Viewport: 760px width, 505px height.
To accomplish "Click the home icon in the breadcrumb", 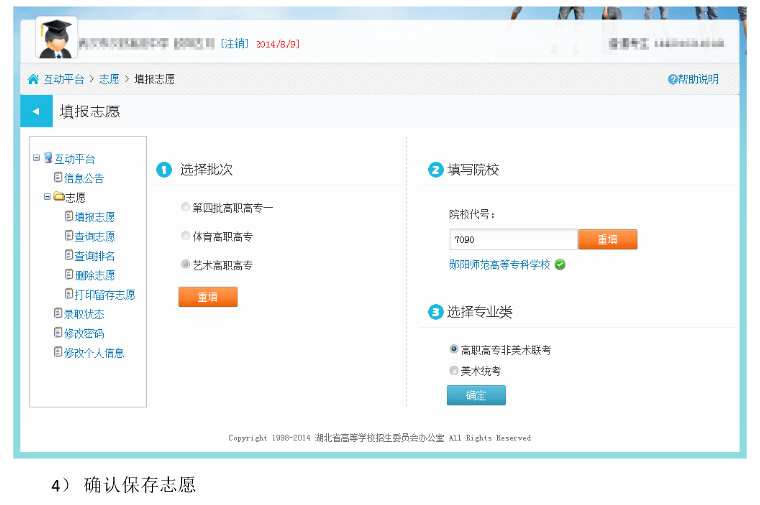I will pos(34,79).
